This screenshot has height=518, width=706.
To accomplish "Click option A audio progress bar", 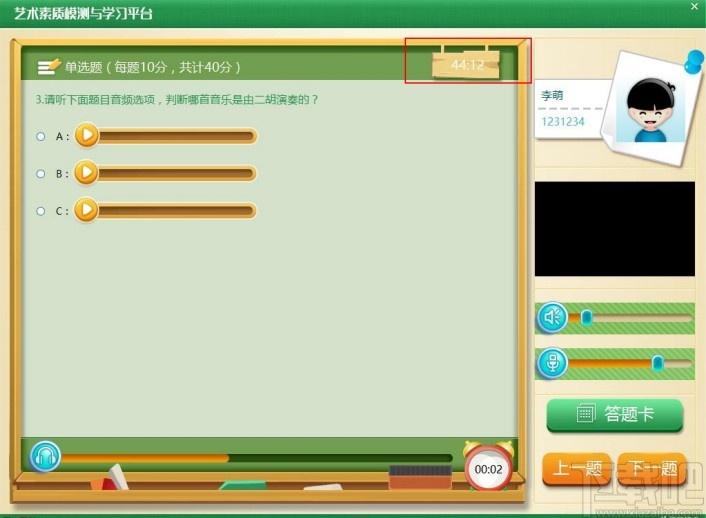I will click(x=177, y=136).
